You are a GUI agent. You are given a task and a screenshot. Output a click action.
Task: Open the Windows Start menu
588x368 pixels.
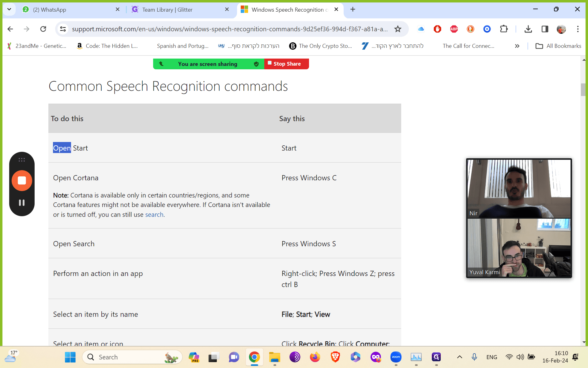(x=70, y=357)
